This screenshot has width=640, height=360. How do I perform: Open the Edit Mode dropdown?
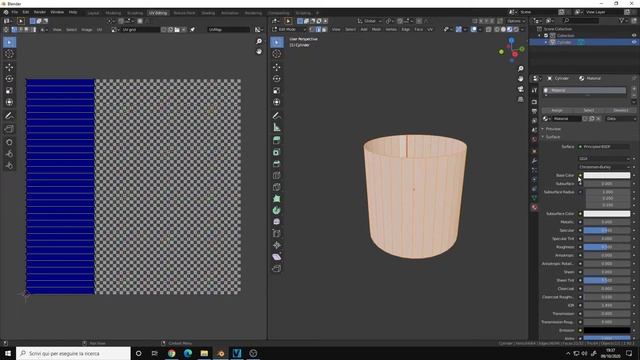pos(289,29)
